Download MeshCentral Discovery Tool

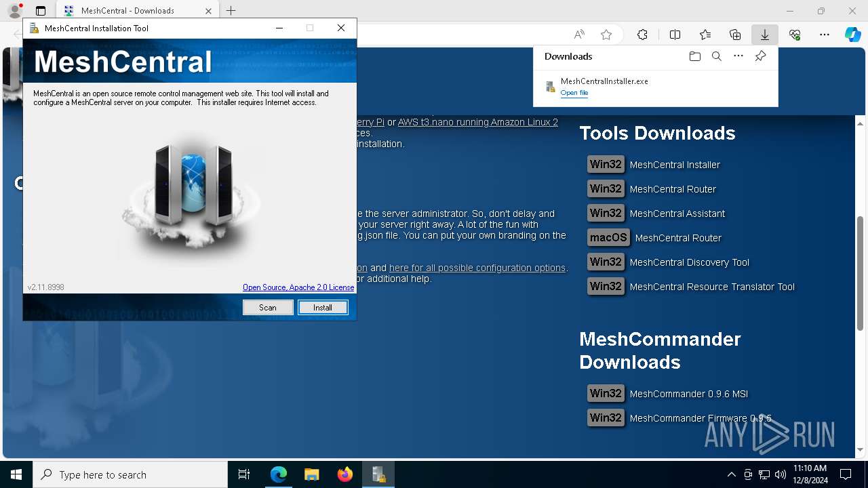coord(690,262)
